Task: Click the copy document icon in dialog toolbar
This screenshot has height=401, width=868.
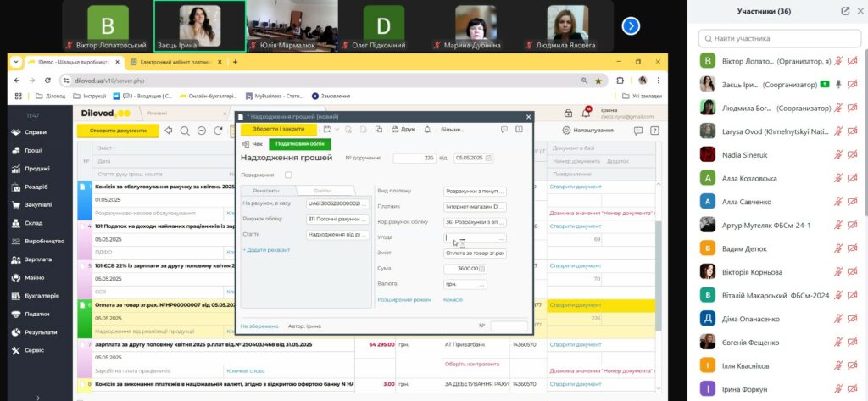Action: tap(379, 129)
